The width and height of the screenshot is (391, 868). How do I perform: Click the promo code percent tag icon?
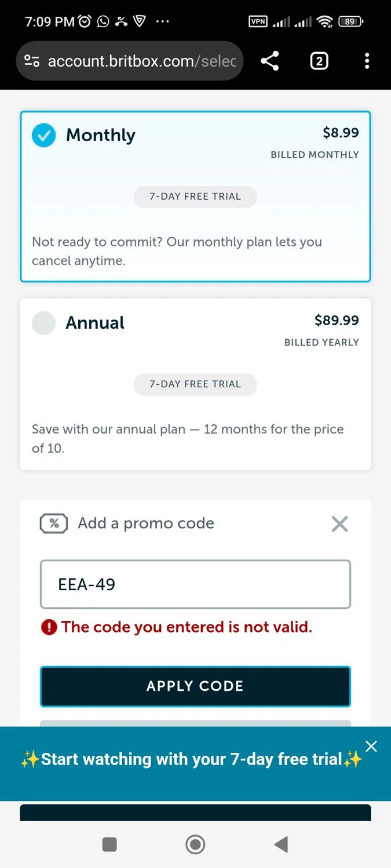54,523
